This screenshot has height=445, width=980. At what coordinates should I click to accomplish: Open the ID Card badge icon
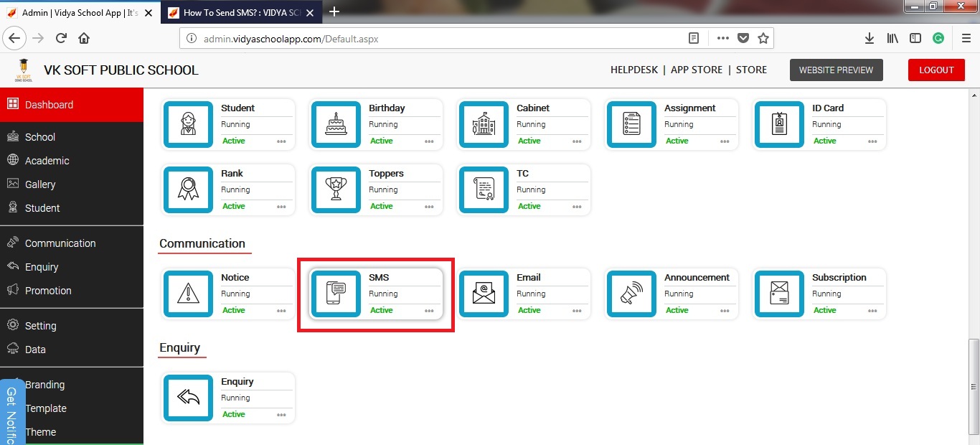(x=780, y=124)
